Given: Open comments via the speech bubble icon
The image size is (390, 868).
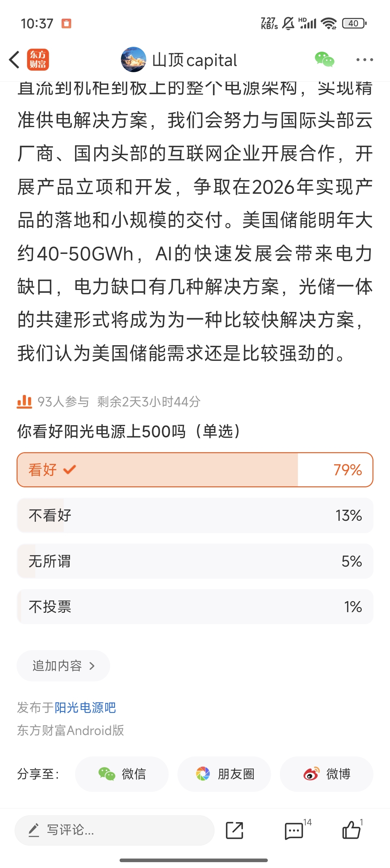Looking at the screenshot, I should pyautogui.click(x=294, y=831).
